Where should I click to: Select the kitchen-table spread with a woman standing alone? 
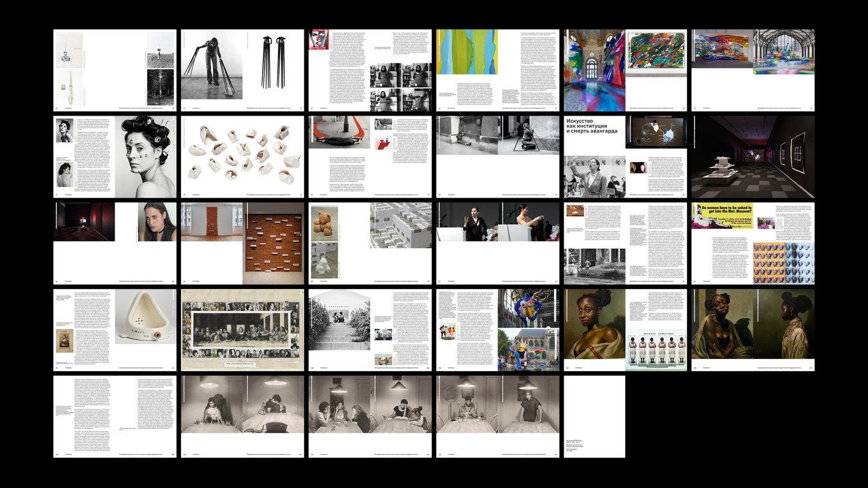(498, 417)
